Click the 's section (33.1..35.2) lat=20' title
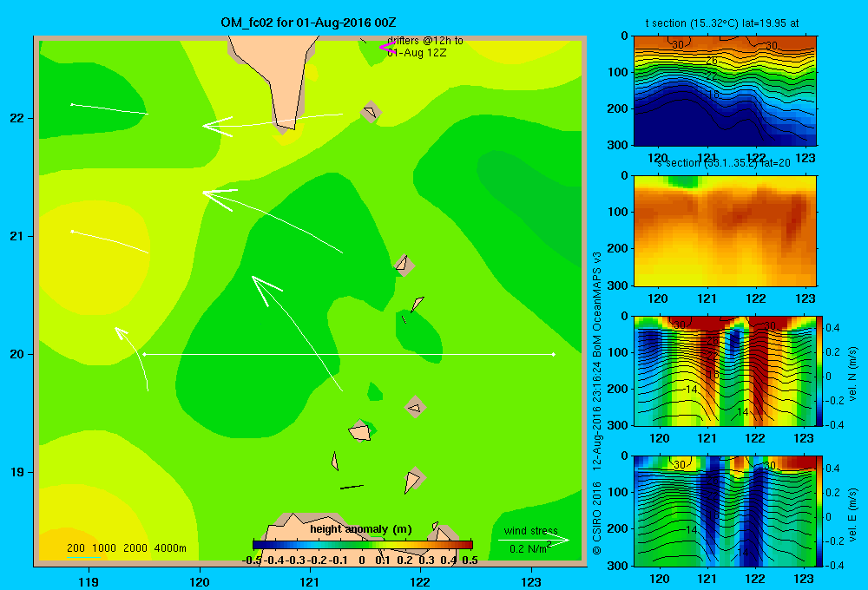The height and width of the screenshot is (590, 868). point(723,163)
